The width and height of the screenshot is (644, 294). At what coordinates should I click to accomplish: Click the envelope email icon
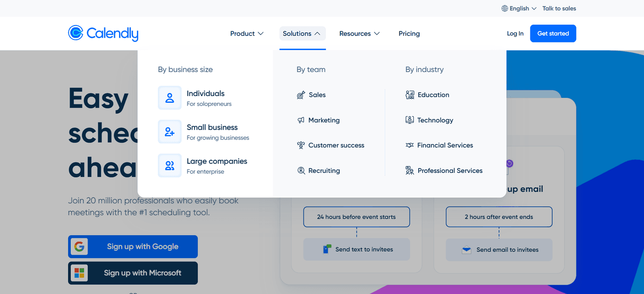pos(466,250)
